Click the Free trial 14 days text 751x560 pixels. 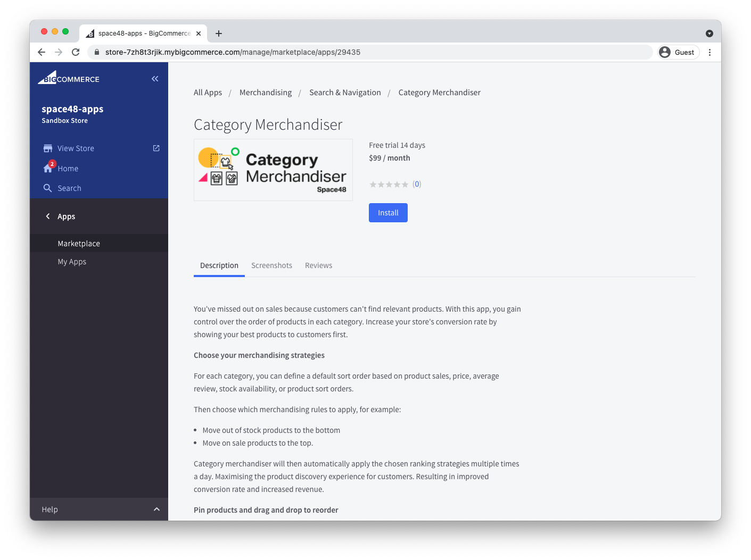click(x=397, y=145)
